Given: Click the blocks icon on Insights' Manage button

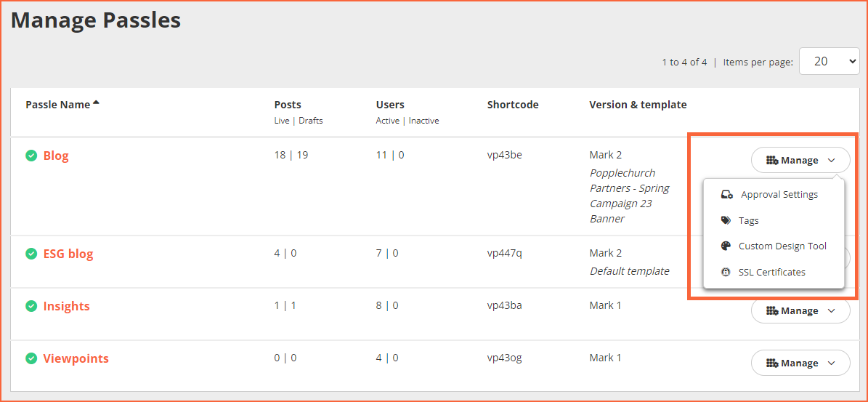Looking at the screenshot, I should click(772, 310).
